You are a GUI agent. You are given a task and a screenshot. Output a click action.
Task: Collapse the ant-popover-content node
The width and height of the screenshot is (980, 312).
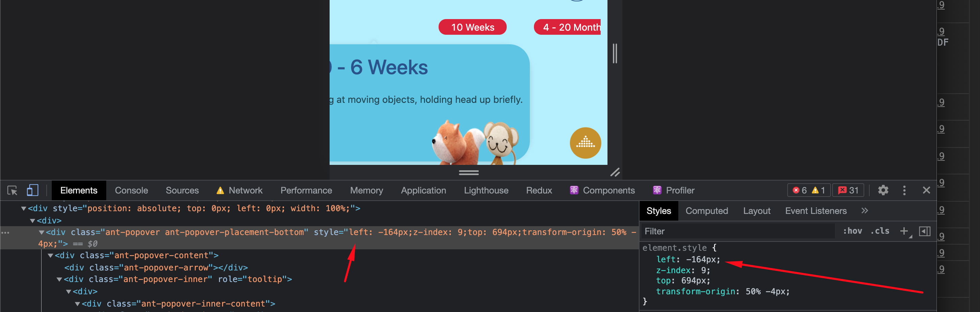[x=51, y=256]
